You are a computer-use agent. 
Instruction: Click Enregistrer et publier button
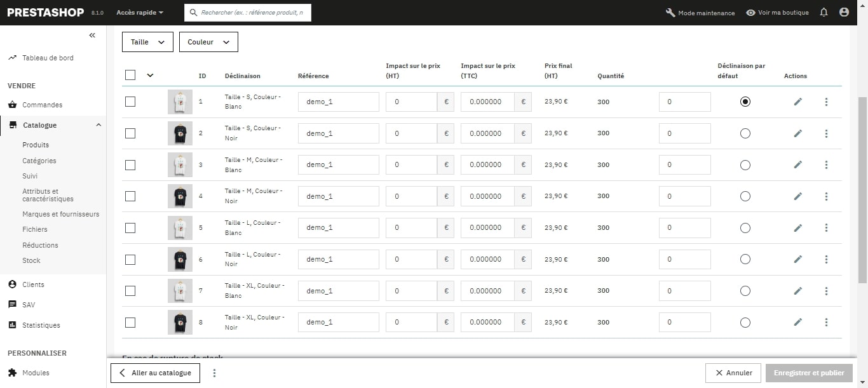(809, 373)
